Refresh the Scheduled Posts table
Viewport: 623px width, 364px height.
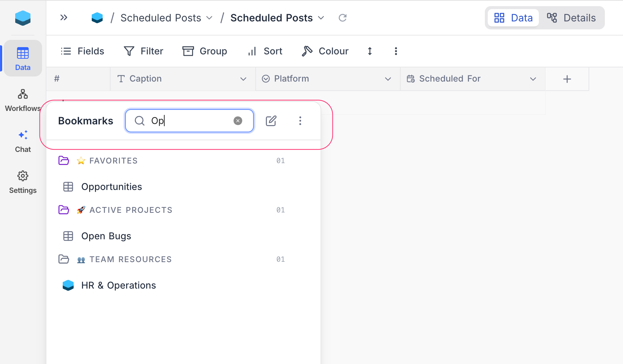click(343, 18)
